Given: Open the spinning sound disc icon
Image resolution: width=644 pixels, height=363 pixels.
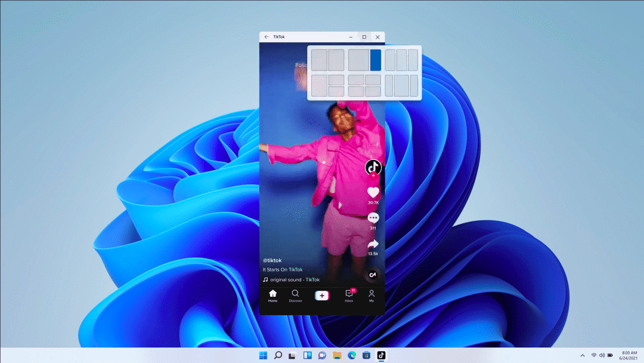Looking at the screenshot, I should point(373,275).
